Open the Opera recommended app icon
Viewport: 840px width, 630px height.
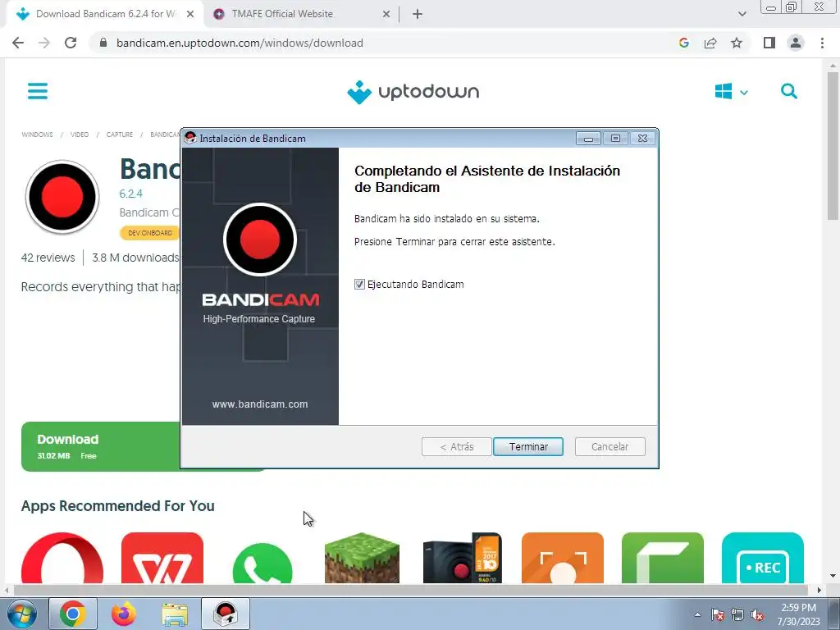point(62,558)
